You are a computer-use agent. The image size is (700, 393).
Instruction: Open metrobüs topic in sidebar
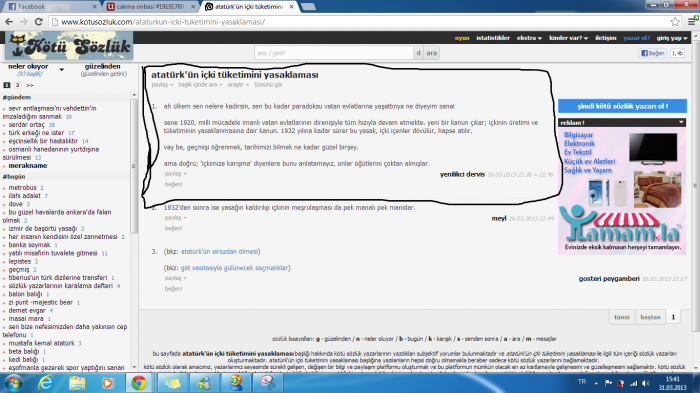coord(22,188)
